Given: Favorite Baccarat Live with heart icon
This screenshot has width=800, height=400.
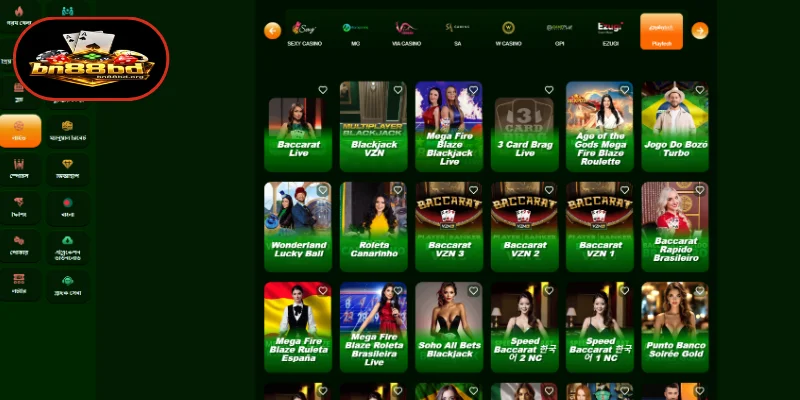Looking at the screenshot, I should click(322, 90).
